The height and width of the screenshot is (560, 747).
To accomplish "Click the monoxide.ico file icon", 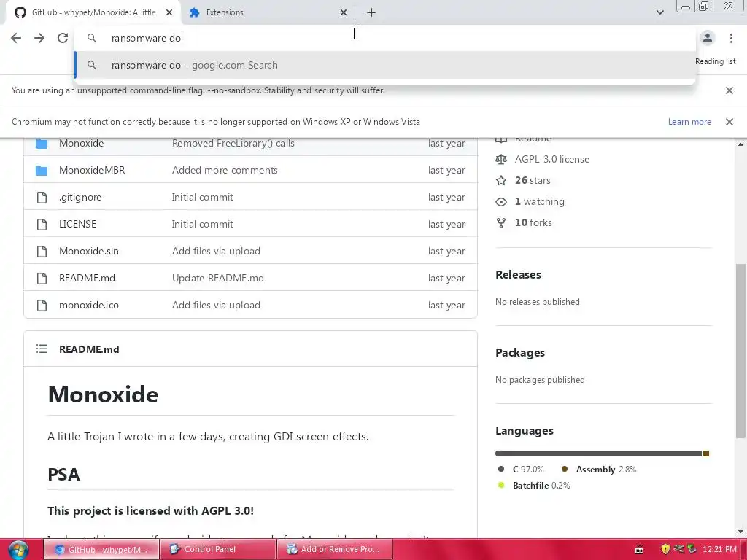I will [42, 306].
